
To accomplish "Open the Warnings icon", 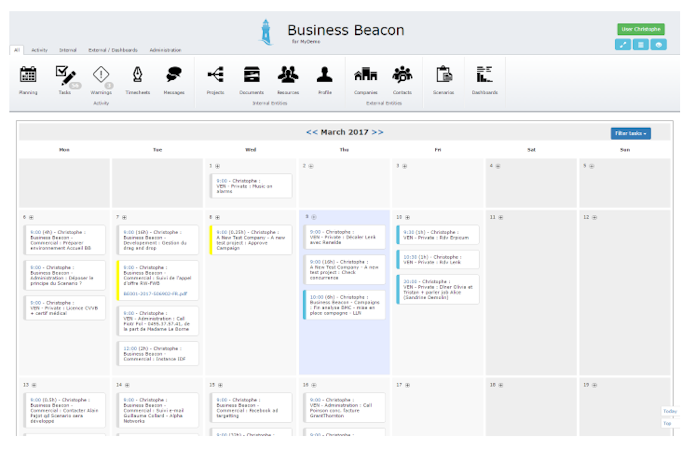I will tap(101, 74).
